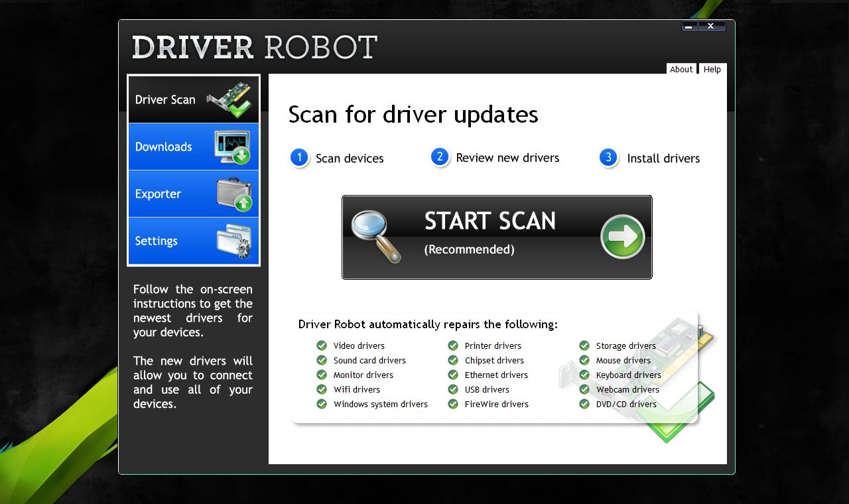The width and height of the screenshot is (849, 504).
Task: Click the gear windows icon on Settings
Action: tap(234, 241)
